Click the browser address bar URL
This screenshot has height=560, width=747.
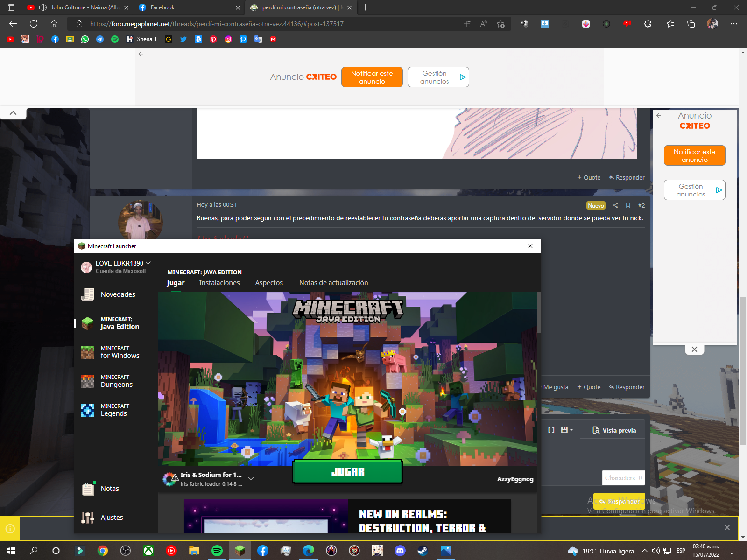click(216, 24)
